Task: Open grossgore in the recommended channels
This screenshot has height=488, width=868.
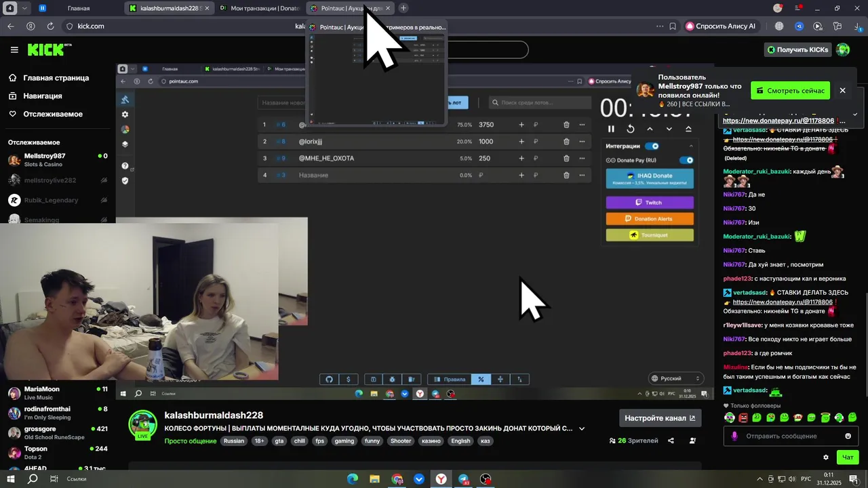Action: click(x=57, y=433)
